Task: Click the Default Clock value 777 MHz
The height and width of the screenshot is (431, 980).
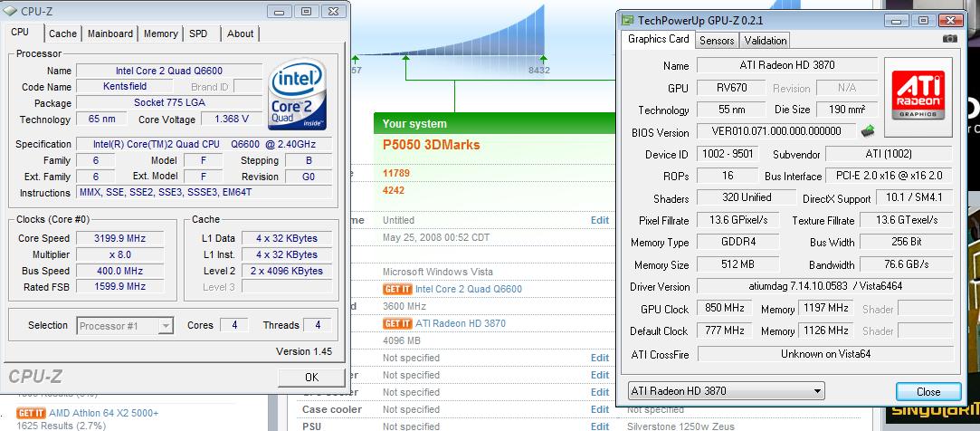Action: pyautogui.click(x=724, y=330)
